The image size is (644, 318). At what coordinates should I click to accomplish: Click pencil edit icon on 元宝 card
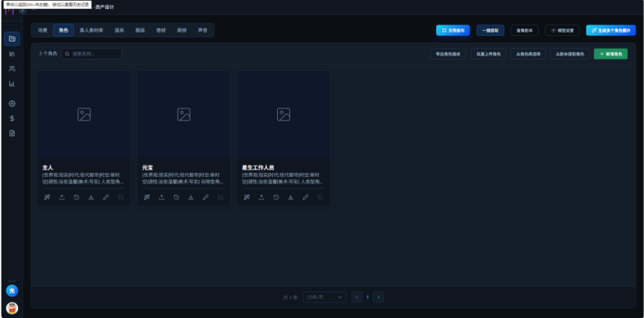[x=205, y=197]
